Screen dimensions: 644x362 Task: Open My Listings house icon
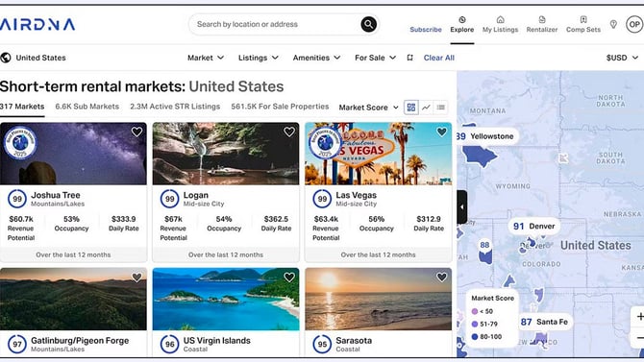500,20
